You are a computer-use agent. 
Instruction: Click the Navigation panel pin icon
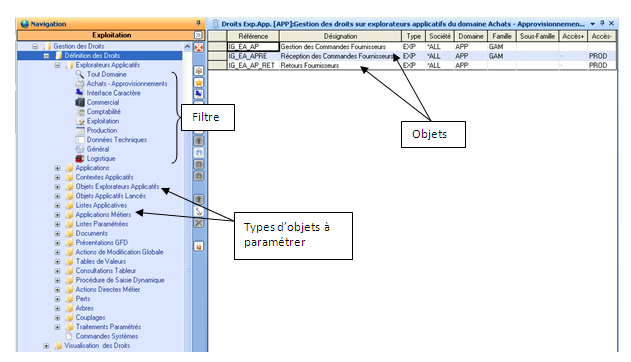click(x=198, y=23)
